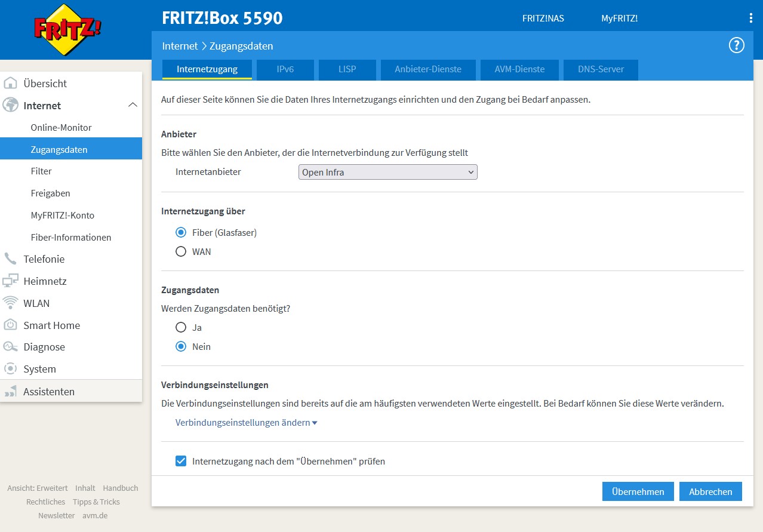Open Übersicht via its house icon
The width and height of the screenshot is (763, 532).
click(x=10, y=83)
